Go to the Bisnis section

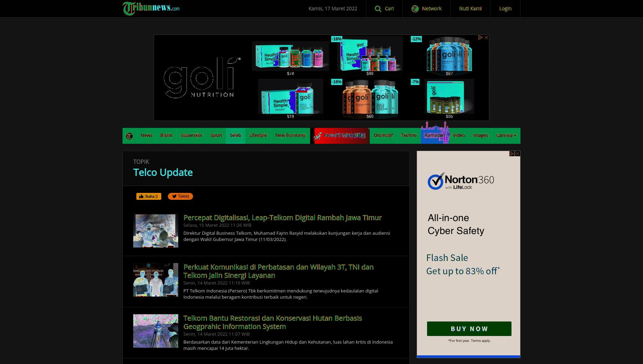[x=166, y=136]
